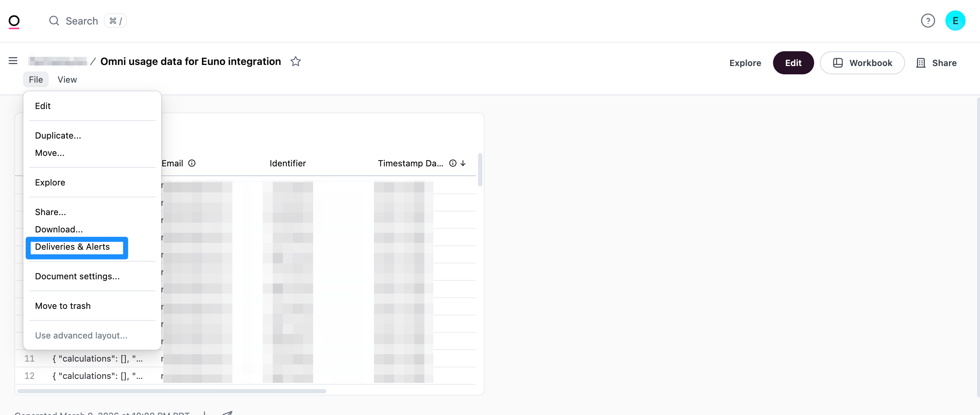The height and width of the screenshot is (415, 980).
Task: Open the View menu
Action: click(67, 80)
